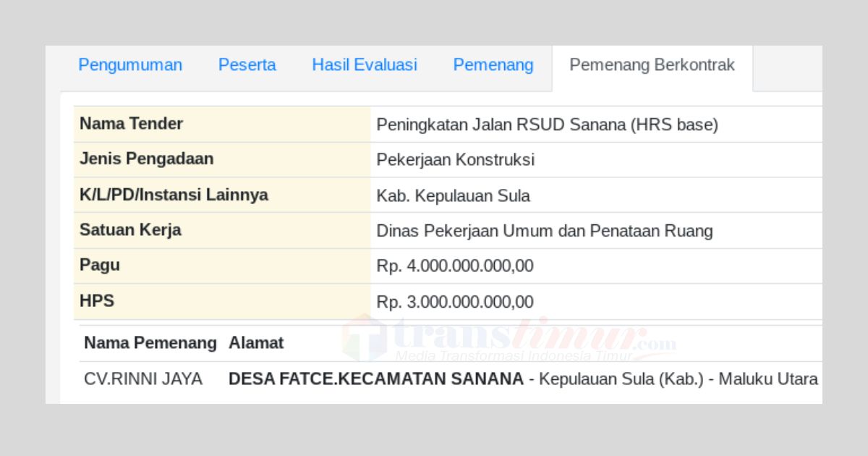Click the Nama Pemenang column header

click(150, 343)
